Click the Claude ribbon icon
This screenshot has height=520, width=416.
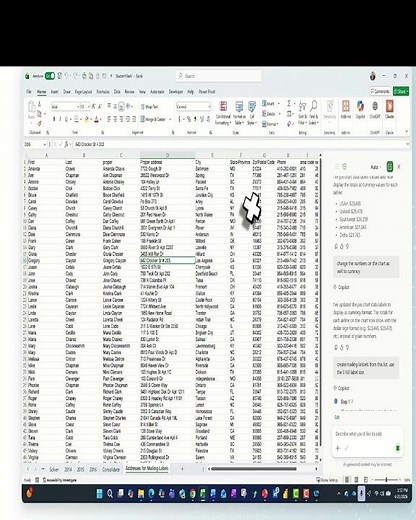pos(389,107)
